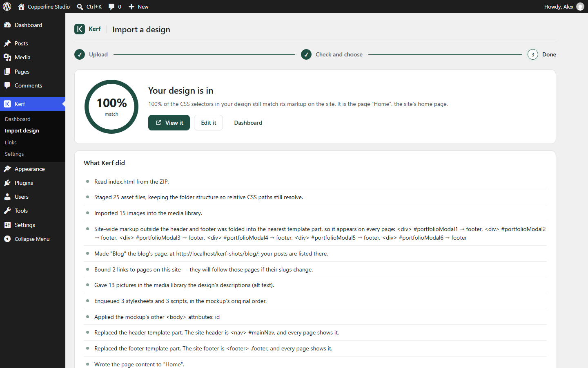Click the Upload step checkmark

[x=80, y=54]
